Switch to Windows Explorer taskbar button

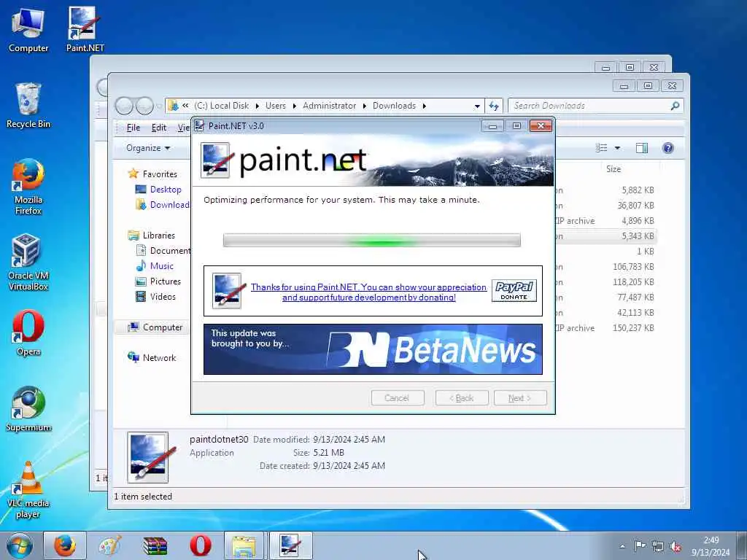(244, 545)
